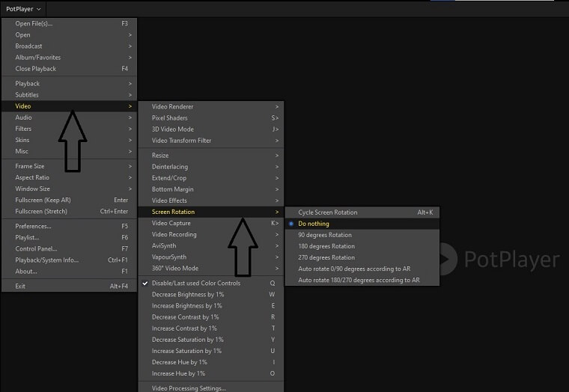Open the Extend/Crop submenu

click(x=211, y=178)
